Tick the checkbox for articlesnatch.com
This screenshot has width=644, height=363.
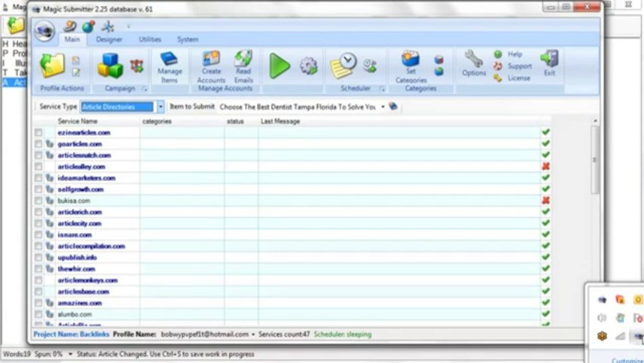tap(38, 155)
